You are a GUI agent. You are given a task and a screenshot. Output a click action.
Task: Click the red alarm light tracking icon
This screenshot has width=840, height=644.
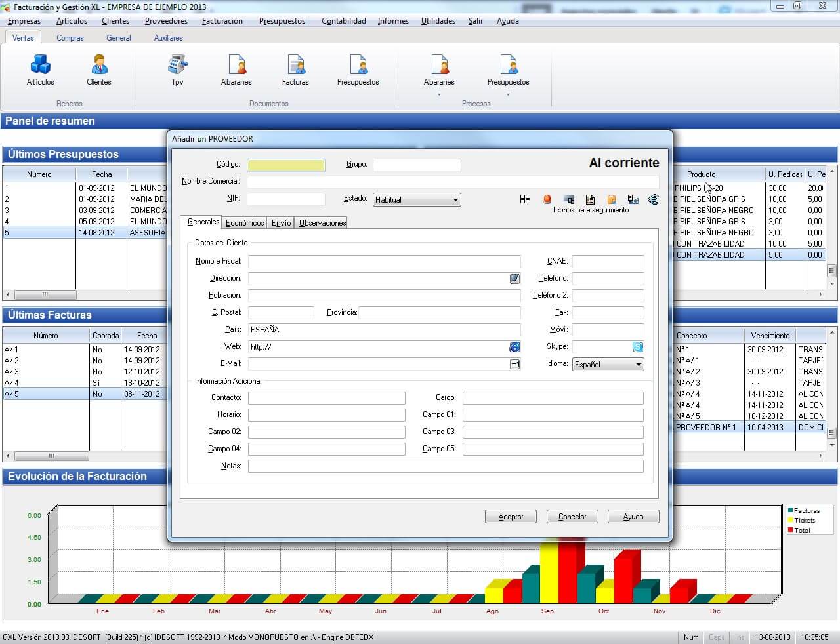pyautogui.click(x=547, y=199)
